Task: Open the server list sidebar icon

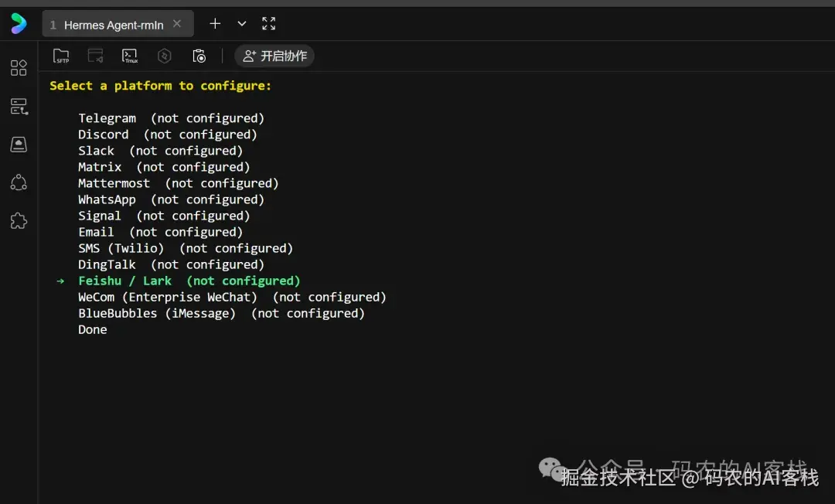Action: [19, 107]
